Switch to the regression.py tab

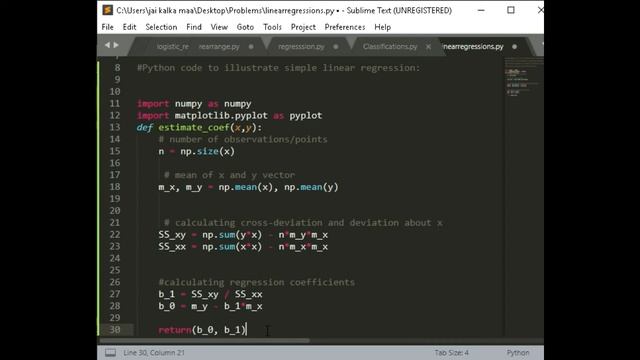[301, 47]
